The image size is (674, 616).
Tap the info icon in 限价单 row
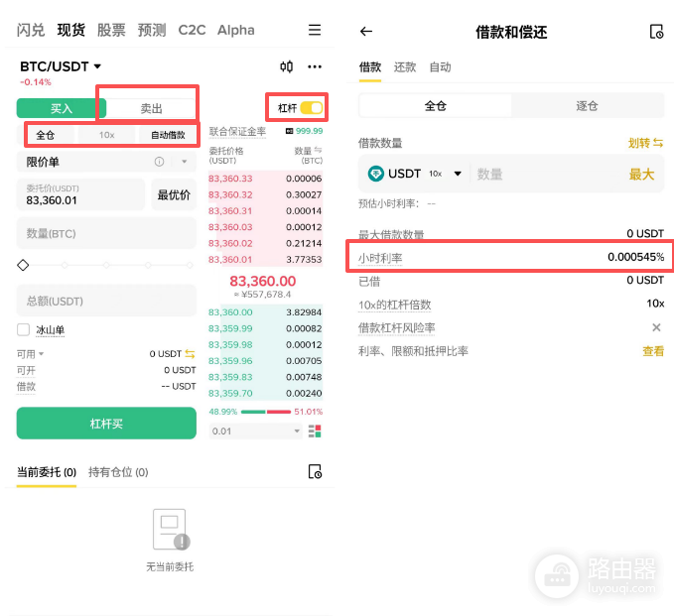pos(159,162)
